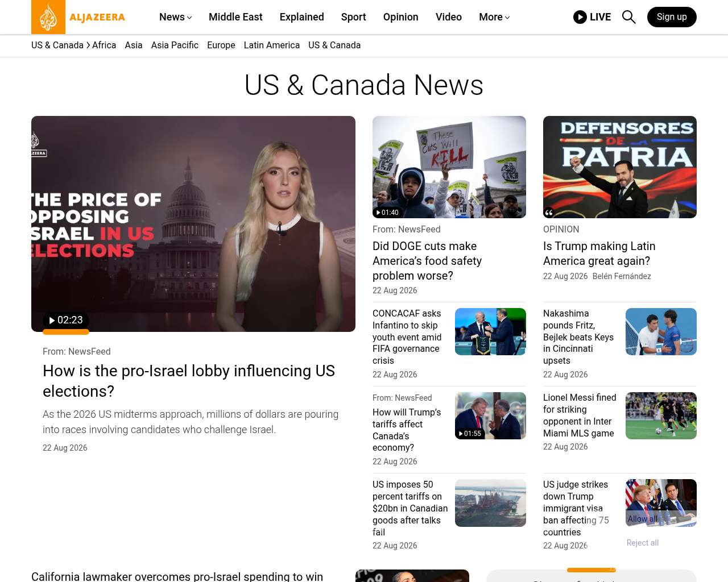The height and width of the screenshot is (582, 728).
Task: Open the Sport section
Action: (x=354, y=17)
